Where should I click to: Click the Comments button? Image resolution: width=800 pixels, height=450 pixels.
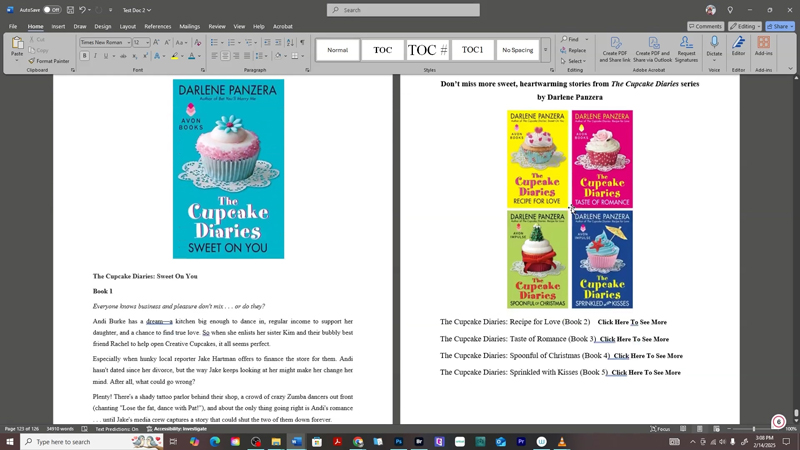click(x=706, y=26)
